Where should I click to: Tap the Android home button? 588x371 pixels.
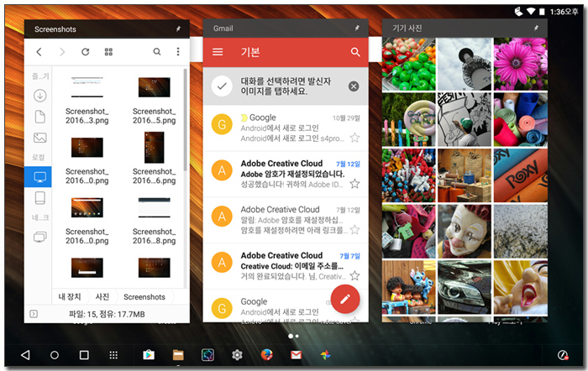[x=55, y=355]
